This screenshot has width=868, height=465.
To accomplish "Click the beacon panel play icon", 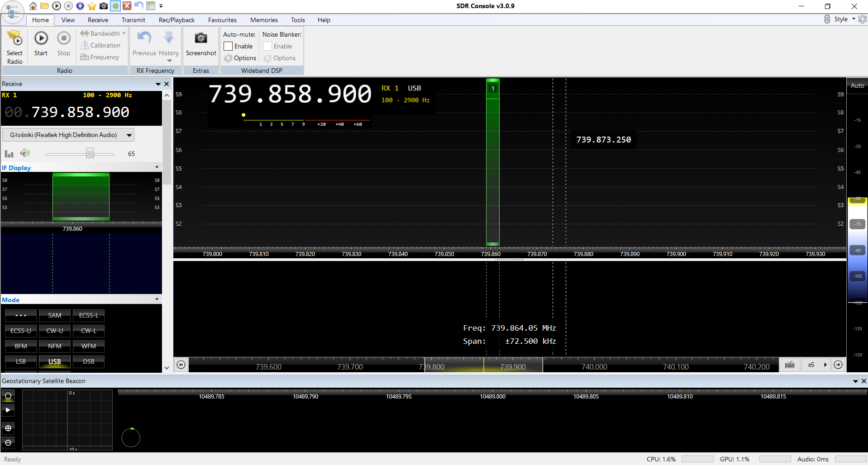I will [x=8, y=410].
